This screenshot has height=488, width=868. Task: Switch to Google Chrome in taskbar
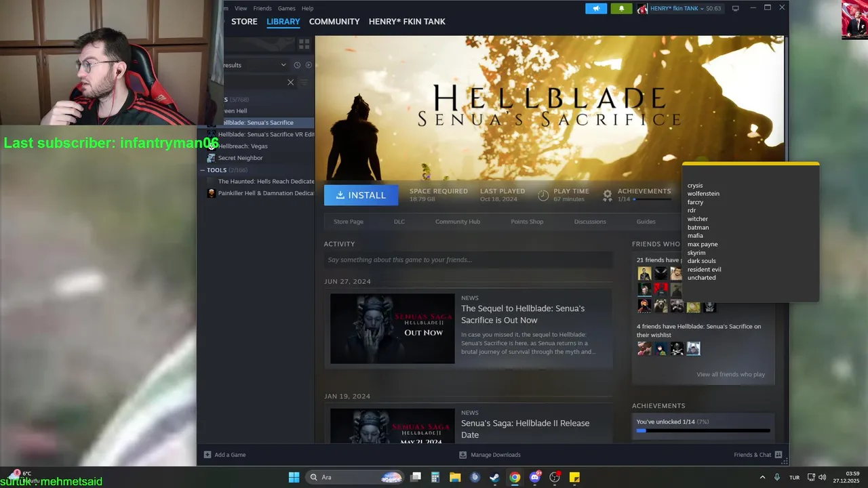(x=515, y=477)
